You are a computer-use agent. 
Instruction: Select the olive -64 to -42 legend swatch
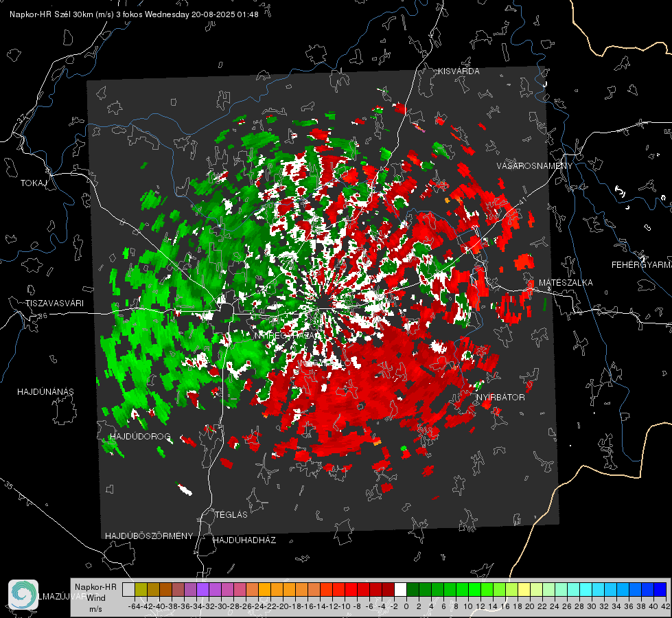coord(141,590)
